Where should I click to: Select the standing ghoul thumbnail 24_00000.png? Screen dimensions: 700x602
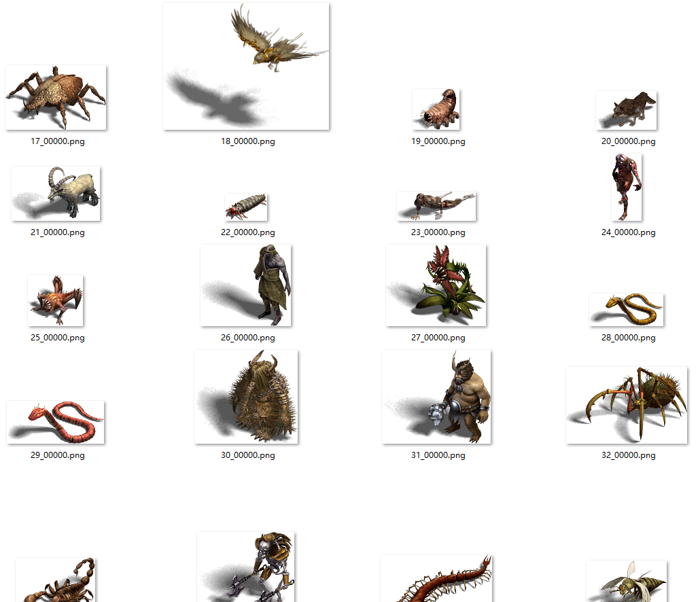(626, 188)
